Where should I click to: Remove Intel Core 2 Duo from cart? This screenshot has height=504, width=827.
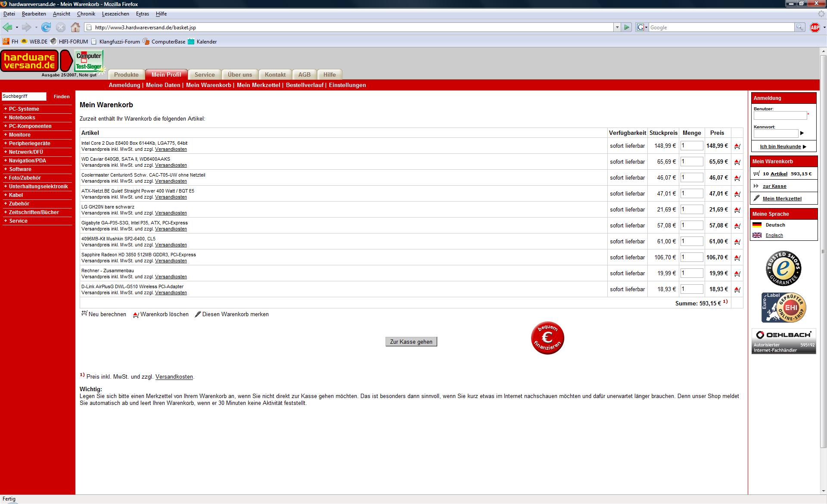point(737,146)
